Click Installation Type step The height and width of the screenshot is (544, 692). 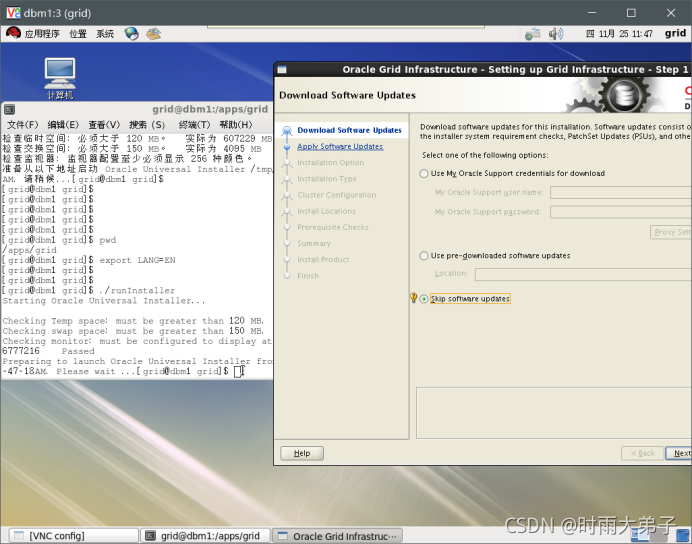coord(327,179)
